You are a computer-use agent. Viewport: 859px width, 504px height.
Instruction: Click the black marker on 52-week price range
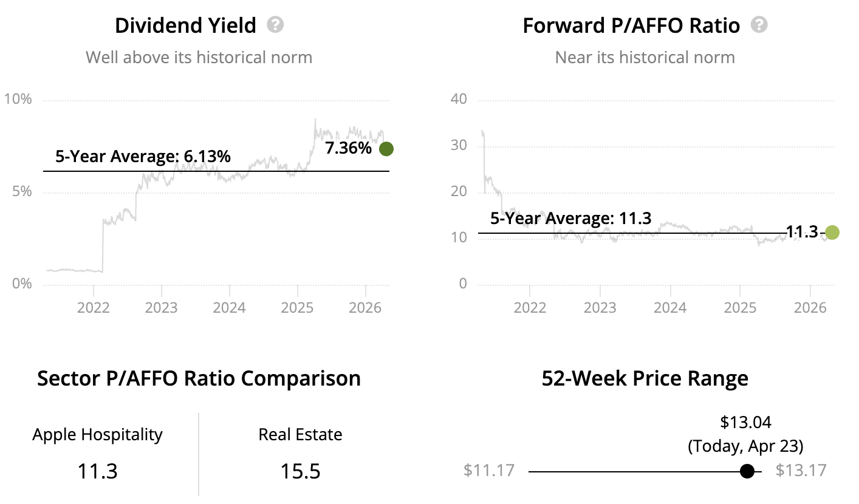pos(747,471)
